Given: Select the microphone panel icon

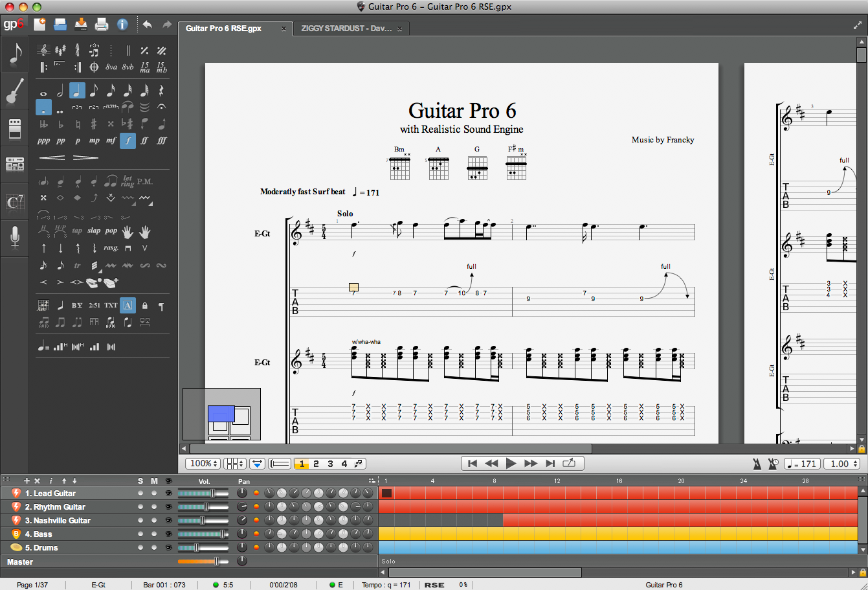Looking at the screenshot, I should pyautogui.click(x=14, y=237).
